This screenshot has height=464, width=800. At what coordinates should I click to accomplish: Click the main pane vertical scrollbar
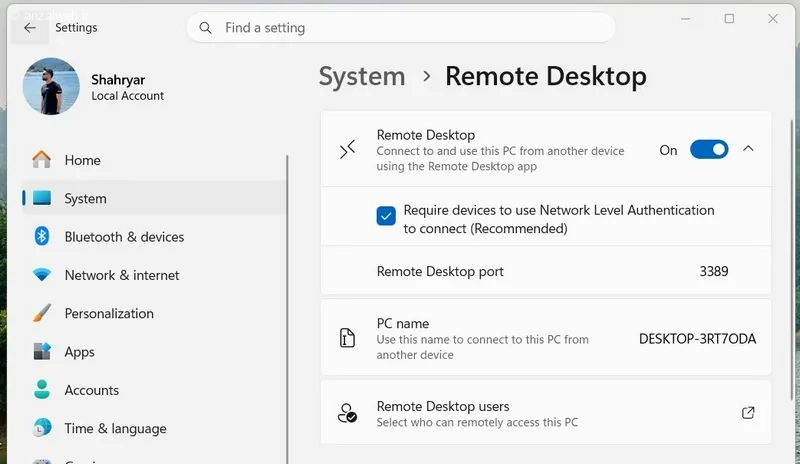click(x=792, y=260)
